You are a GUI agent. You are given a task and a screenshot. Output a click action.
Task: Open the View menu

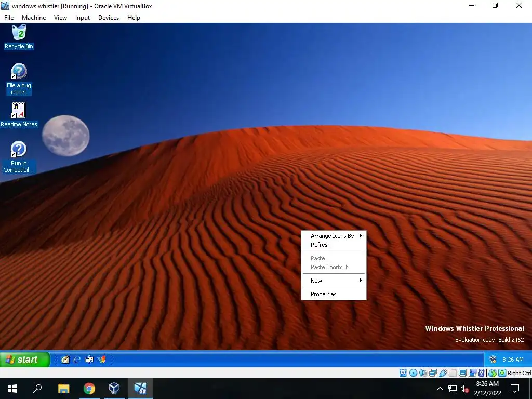(60, 18)
